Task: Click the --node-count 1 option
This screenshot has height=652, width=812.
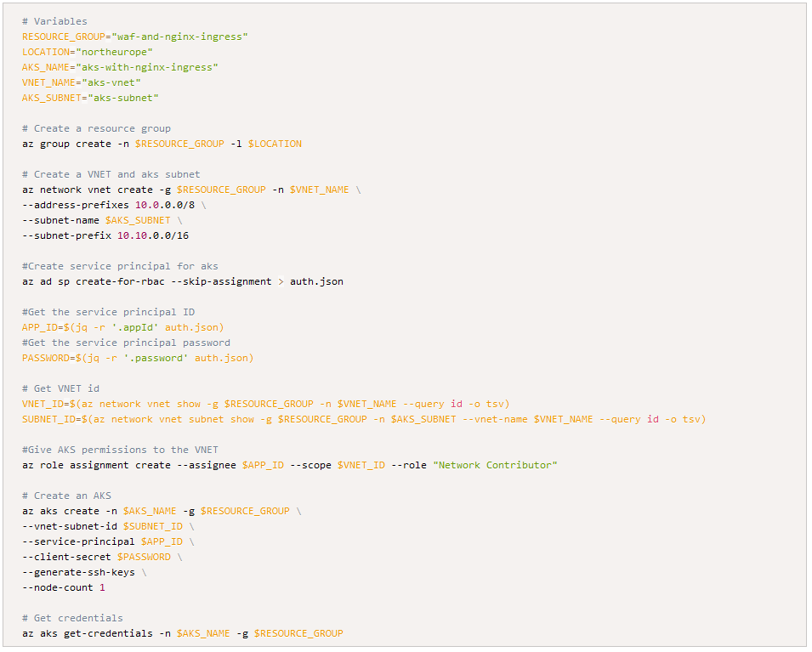Action: click(63, 587)
